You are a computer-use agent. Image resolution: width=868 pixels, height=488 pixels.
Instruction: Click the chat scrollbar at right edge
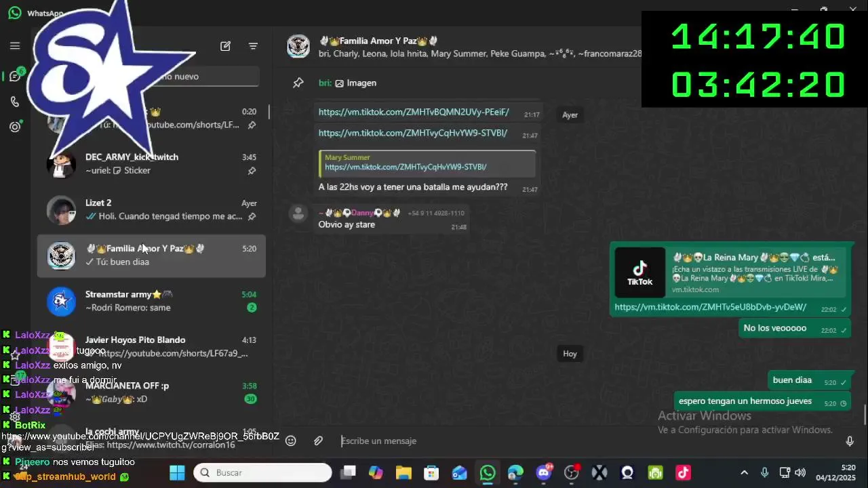[865, 415]
